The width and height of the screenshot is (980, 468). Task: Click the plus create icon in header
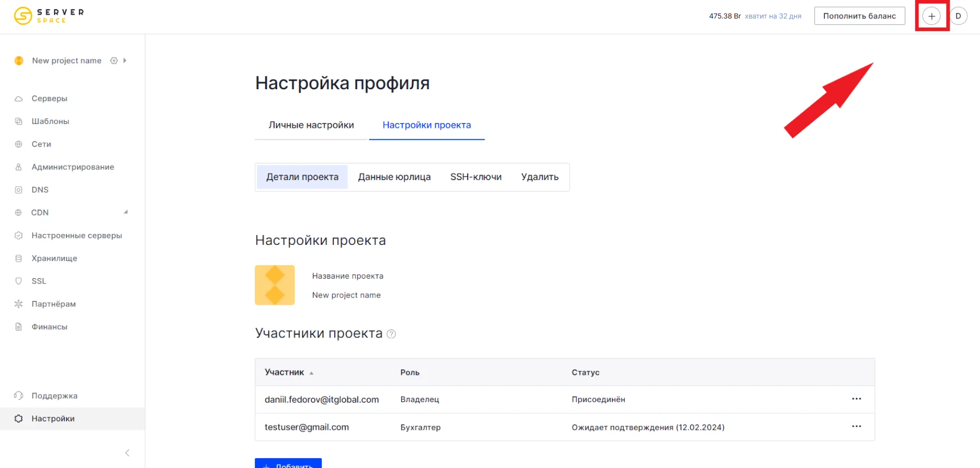pyautogui.click(x=932, y=16)
